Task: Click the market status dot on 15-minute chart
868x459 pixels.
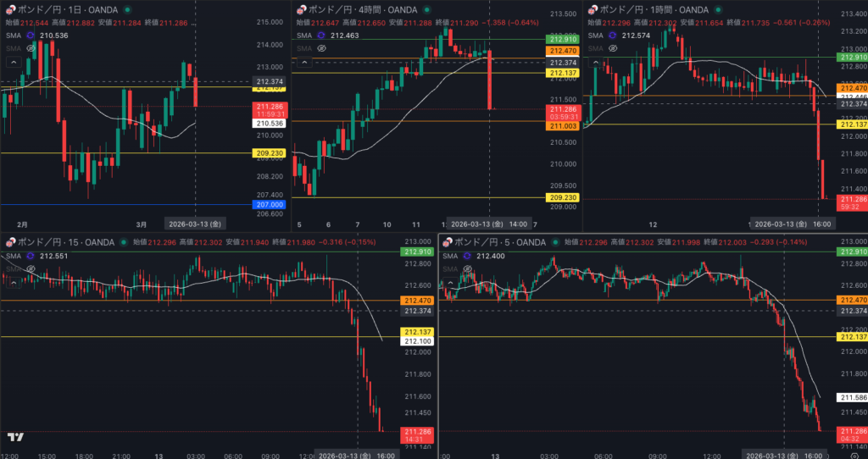Action: [x=124, y=242]
